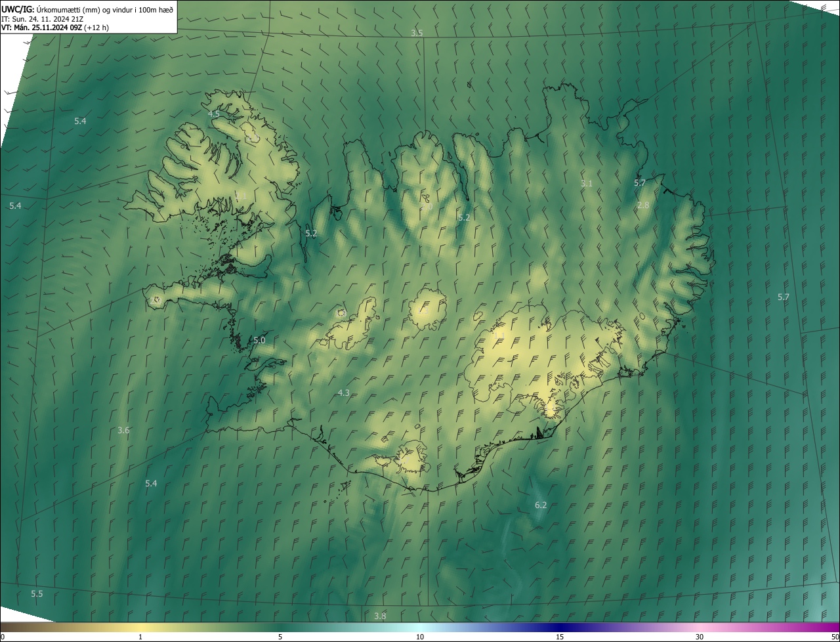Click the 3.6 value label on the map
Image resolution: width=840 pixels, height=642 pixels.
(123, 430)
